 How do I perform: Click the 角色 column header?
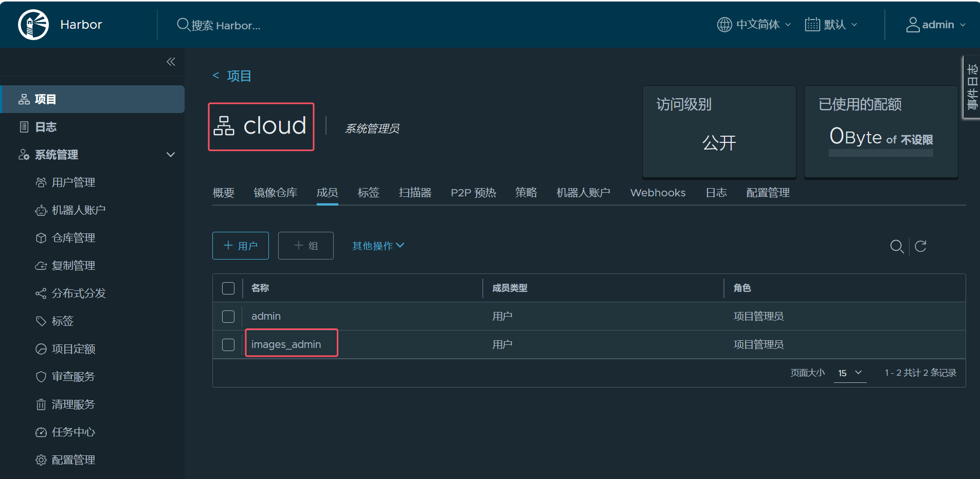[742, 288]
